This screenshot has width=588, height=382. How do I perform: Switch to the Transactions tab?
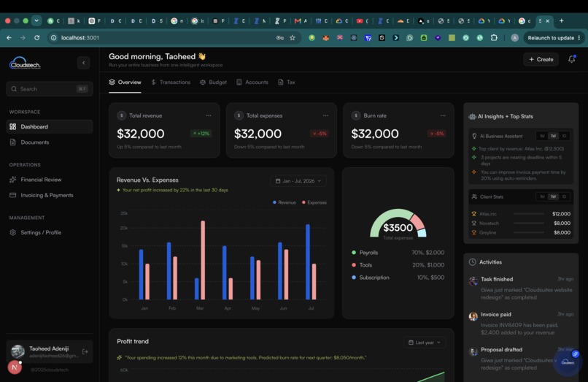click(171, 83)
